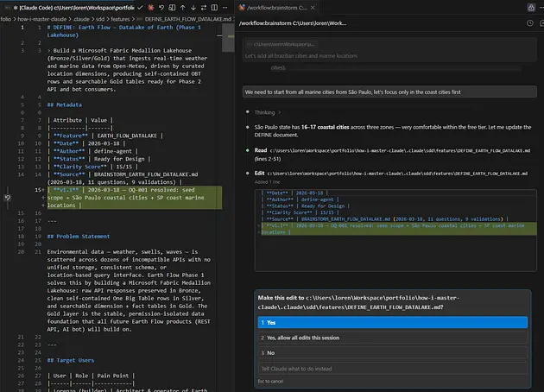The height and width of the screenshot is (392, 544).
Task: Switch to the [Claude Code] diff editor tab
Action: [73, 7]
